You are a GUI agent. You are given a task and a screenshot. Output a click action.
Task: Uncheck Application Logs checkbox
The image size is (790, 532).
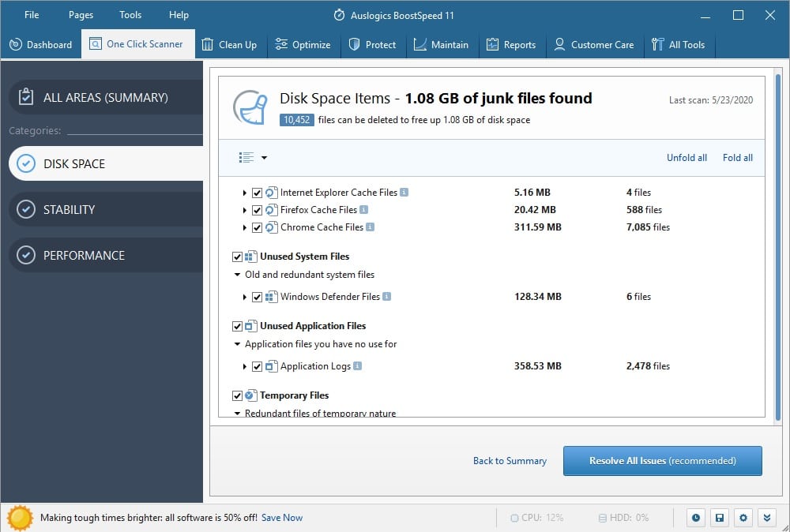(257, 366)
